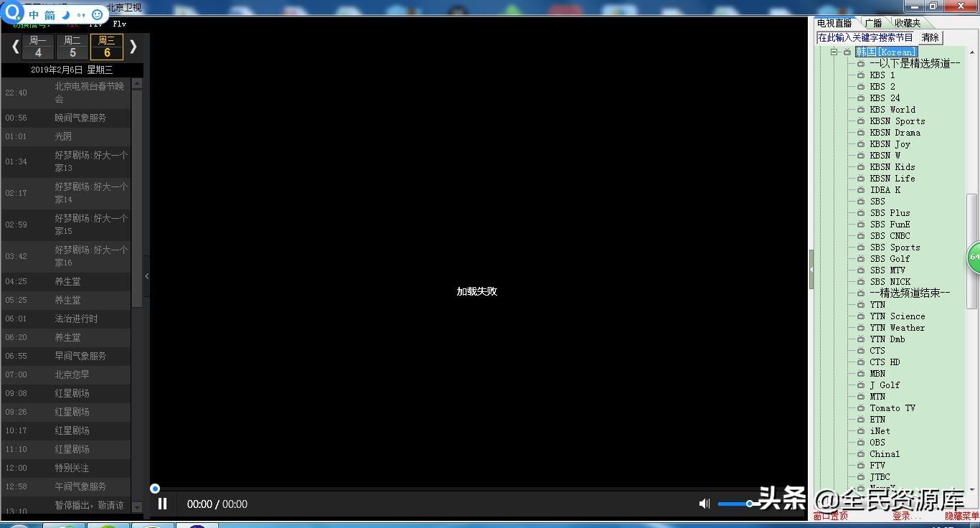Click the TV icon beside Tomato TV
980x528 pixels.
click(861, 408)
